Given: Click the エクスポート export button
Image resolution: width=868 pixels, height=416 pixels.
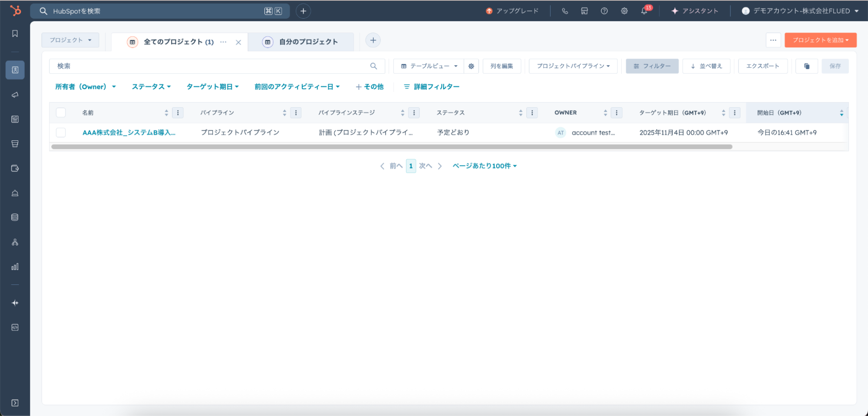Looking at the screenshot, I should click(762, 66).
